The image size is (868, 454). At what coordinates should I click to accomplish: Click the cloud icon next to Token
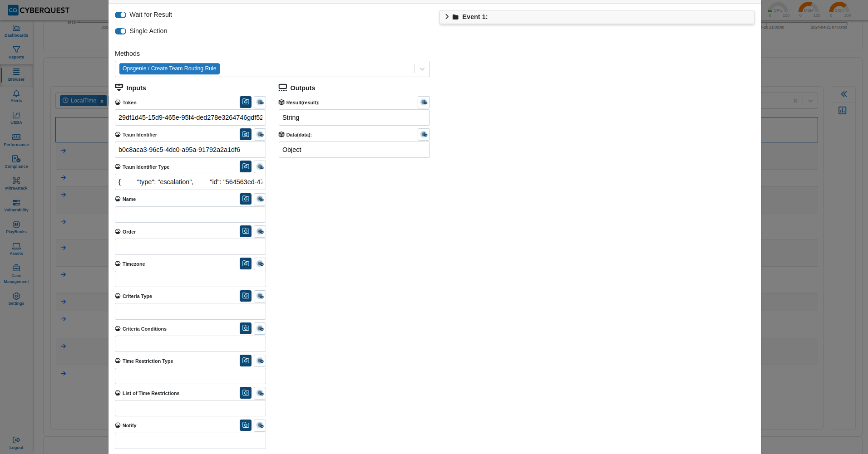pos(260,102)
